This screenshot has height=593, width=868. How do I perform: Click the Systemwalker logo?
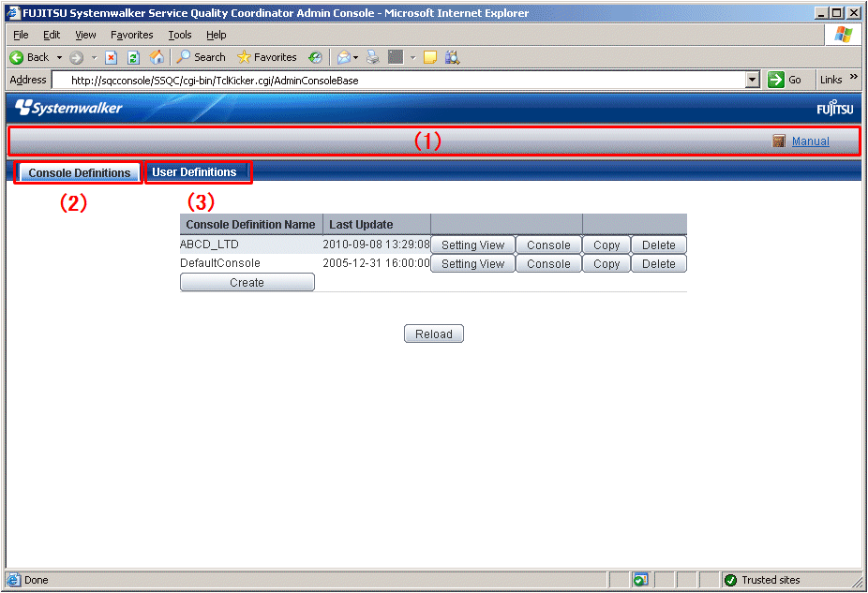pos(68,108)
